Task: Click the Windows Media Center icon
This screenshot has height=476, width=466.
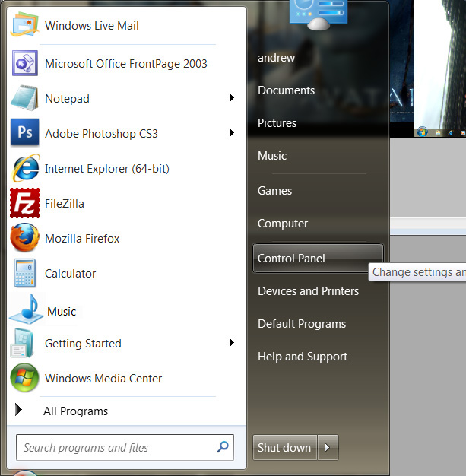Action: click(24, 378)
